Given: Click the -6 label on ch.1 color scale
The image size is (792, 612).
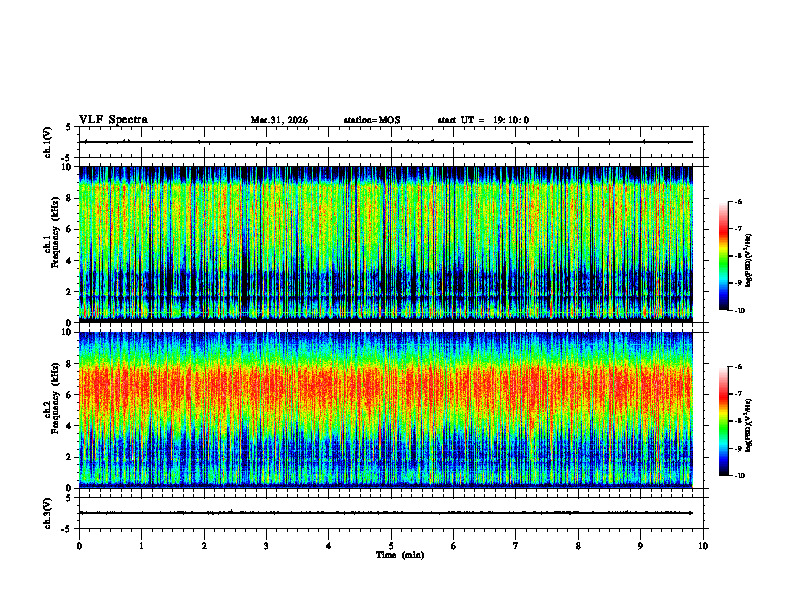Looking at the screenshot, I should 737,201.
